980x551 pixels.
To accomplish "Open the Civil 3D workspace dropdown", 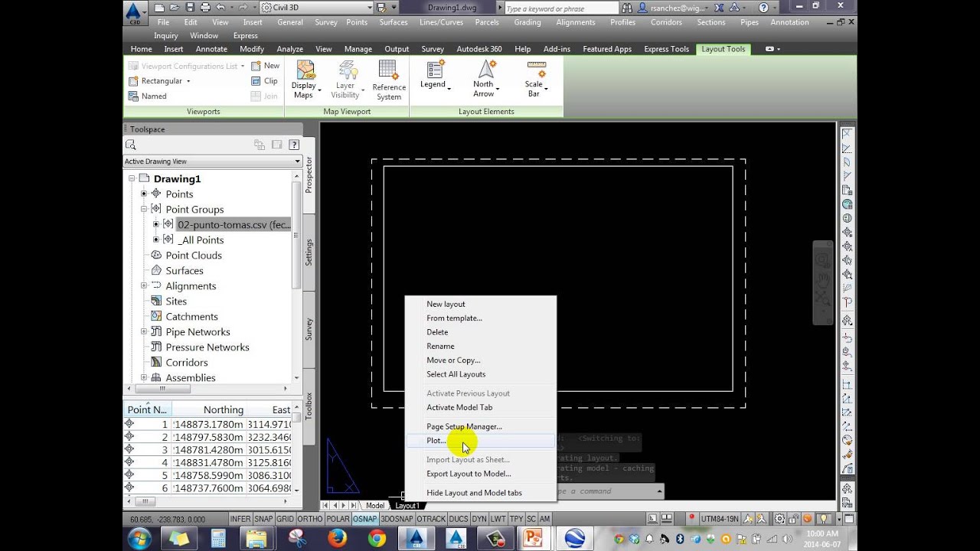I will [317, 8].
